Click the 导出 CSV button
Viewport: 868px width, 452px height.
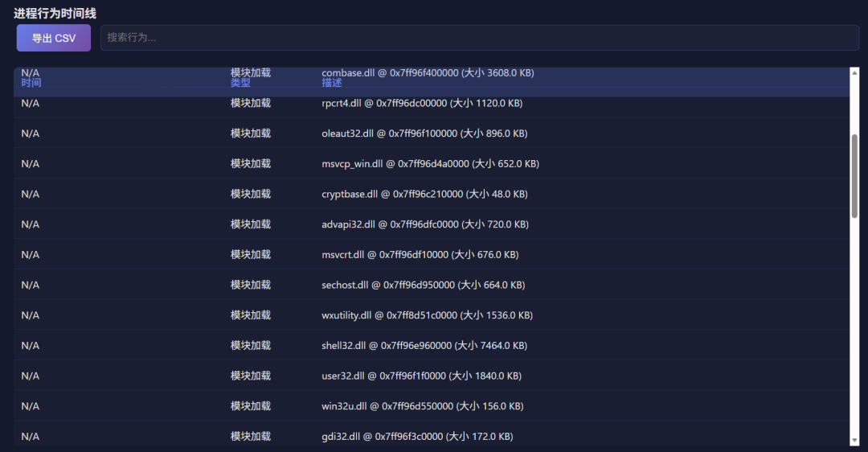click(54, 38)
